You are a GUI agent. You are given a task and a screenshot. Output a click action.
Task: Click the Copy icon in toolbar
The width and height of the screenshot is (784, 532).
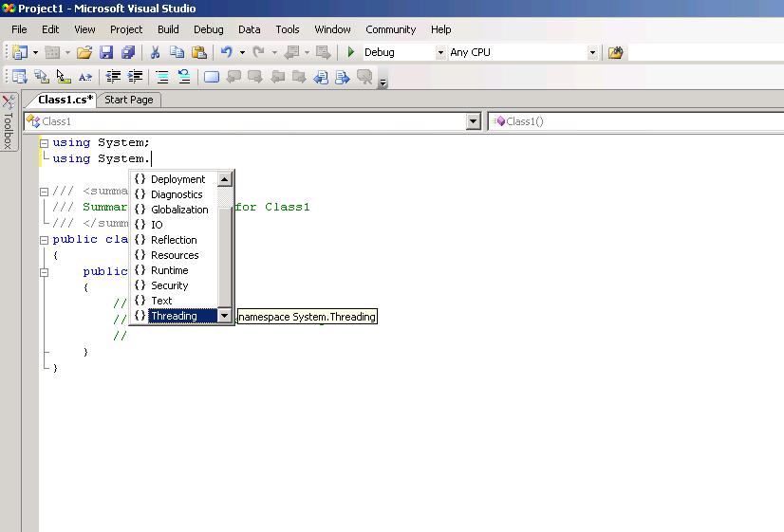point(177,52)
